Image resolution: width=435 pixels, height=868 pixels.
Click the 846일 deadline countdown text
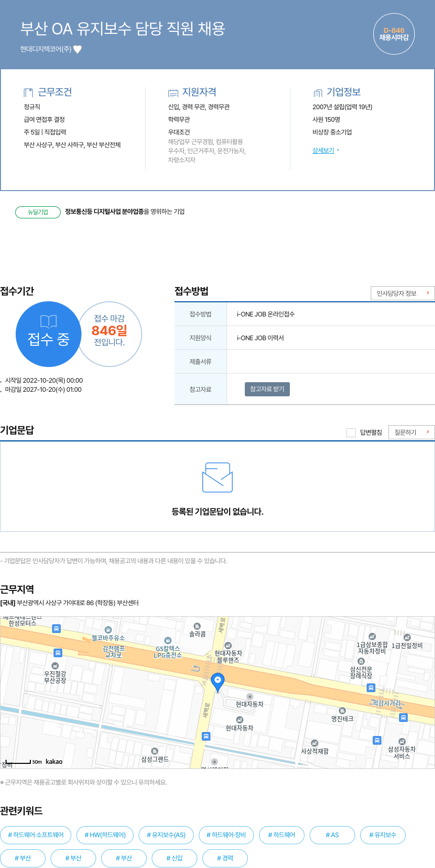tap(109, 331)
